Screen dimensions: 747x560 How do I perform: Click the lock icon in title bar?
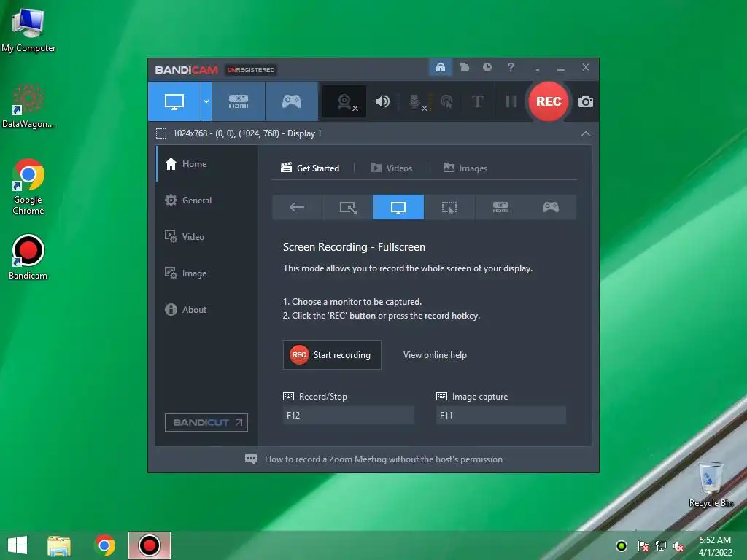[440, 67]
